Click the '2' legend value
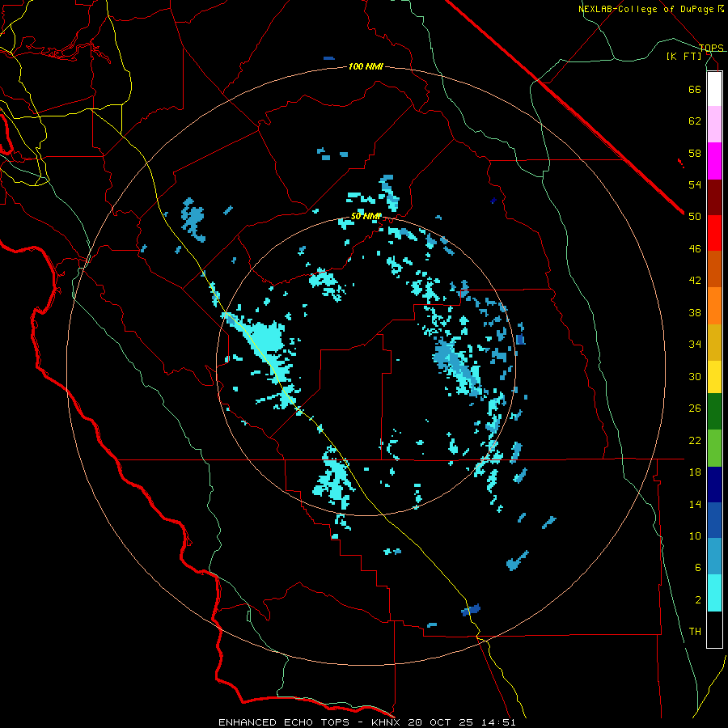Image resolution: width=728 pixels, height=728 pixels. (698, 600)
